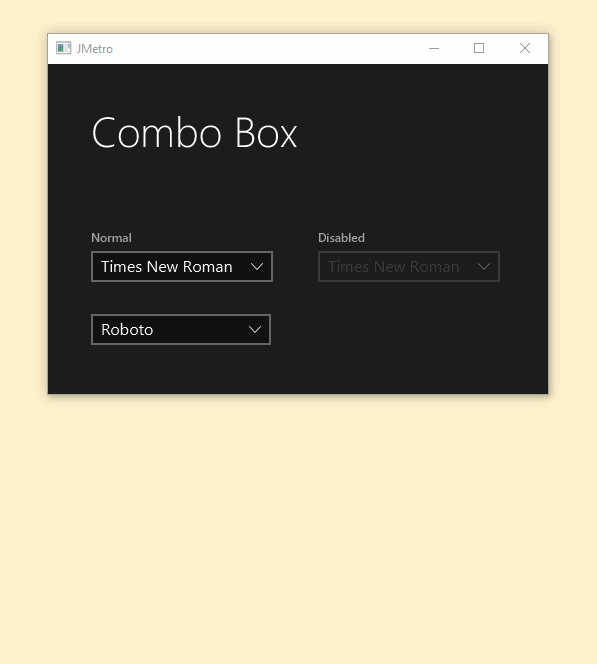Click the "Disabled" label
Screen dimensions: 597x664
tap(341, 238)
